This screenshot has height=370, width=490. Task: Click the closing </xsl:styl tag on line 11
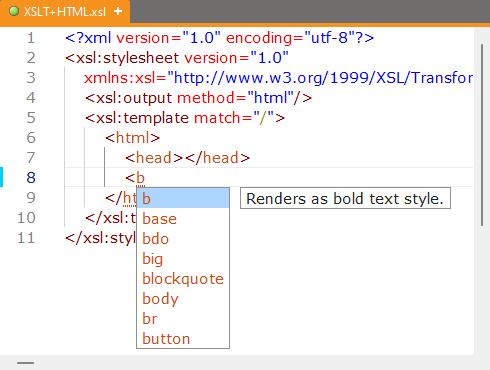[x=101, y=238]
